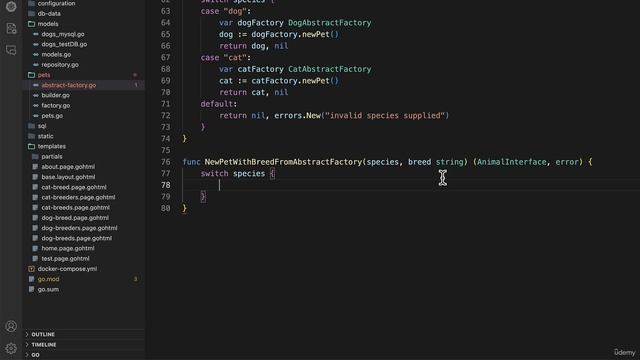This screenshot has height=360, width=640.
Task: Open cat-breed.page.gohtml template
Action: 74,187
